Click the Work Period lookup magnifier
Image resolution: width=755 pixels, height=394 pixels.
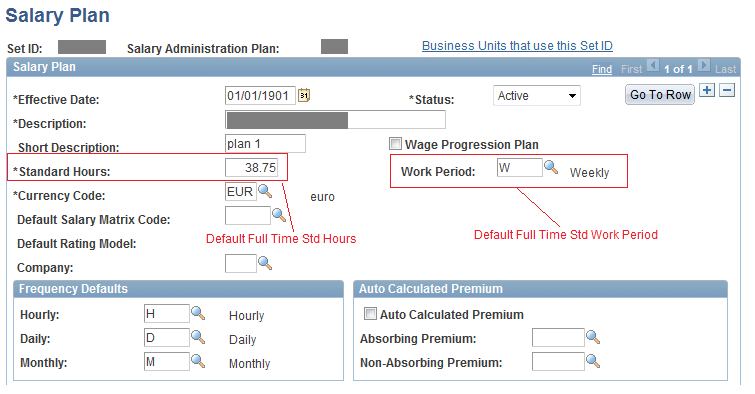tap(551, 167)
